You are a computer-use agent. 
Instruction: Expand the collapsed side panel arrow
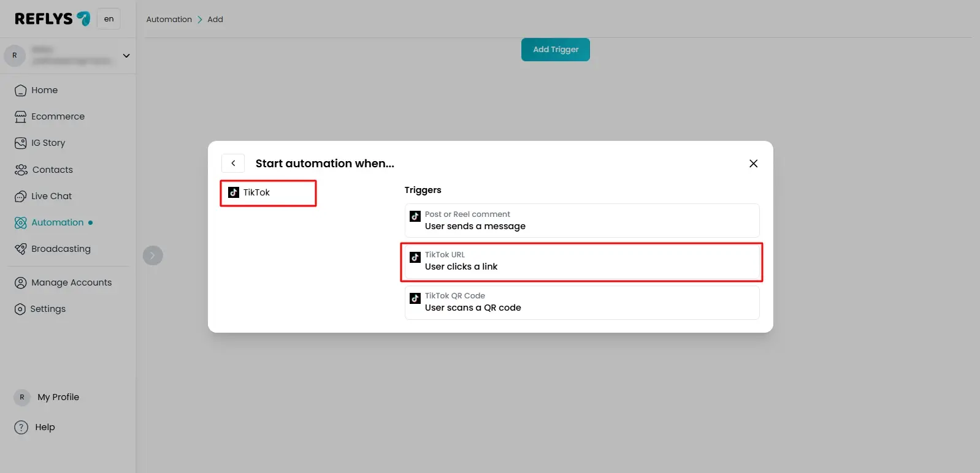153,255
